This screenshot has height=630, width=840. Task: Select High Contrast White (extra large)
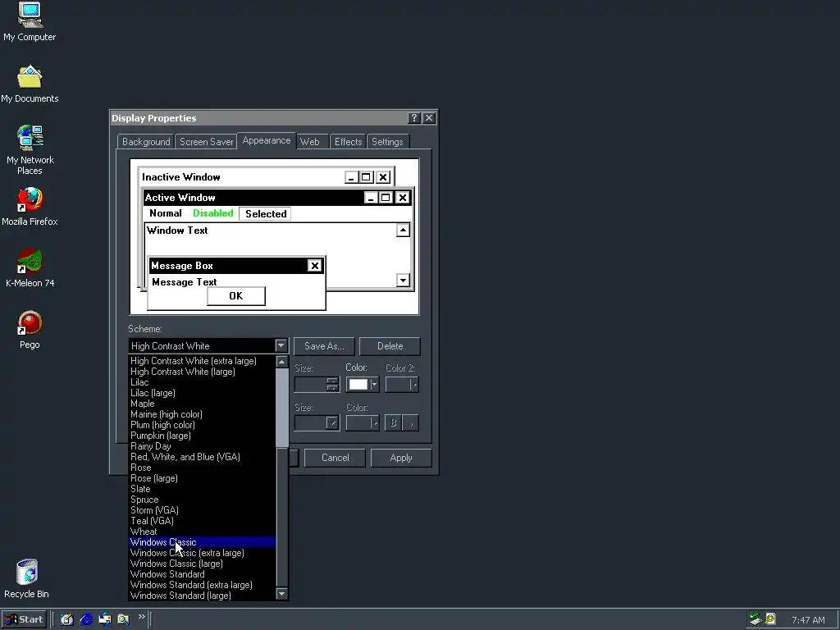click(x=202, y=361)
